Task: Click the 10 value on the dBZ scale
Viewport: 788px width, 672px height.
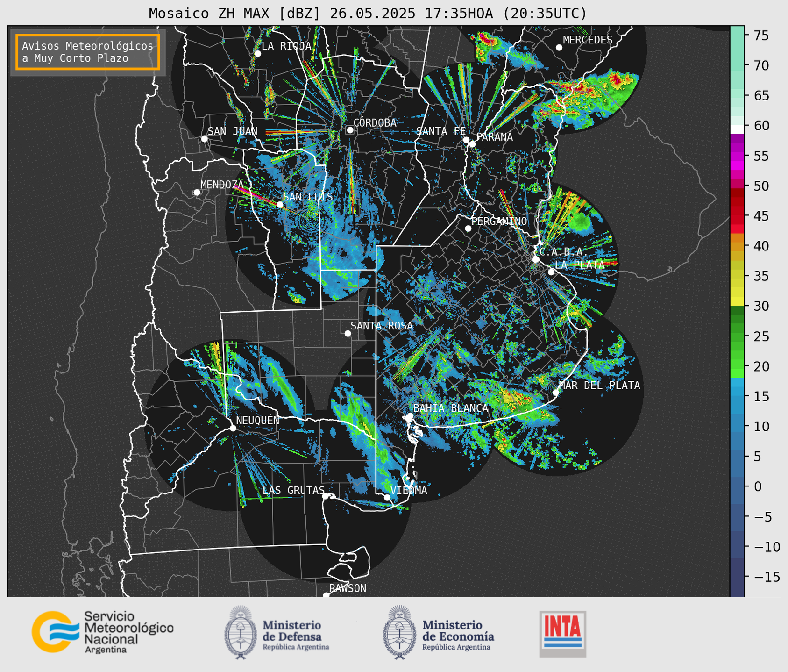Action: [x=762, y=426]
